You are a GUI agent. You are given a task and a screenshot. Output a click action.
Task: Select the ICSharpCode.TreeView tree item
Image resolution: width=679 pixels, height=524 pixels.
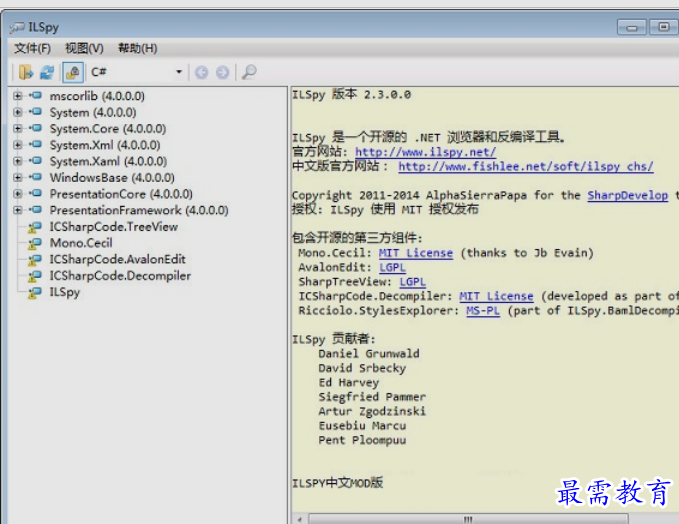tap(113, 226)
